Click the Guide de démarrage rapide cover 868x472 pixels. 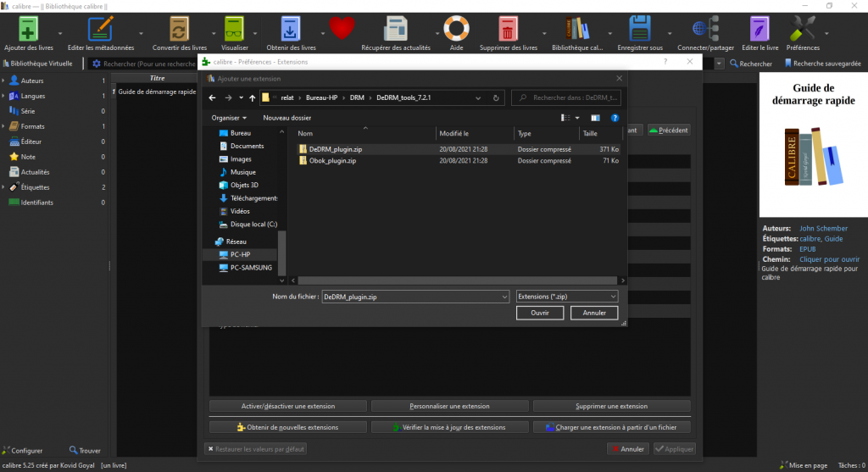tap(813, 145)
